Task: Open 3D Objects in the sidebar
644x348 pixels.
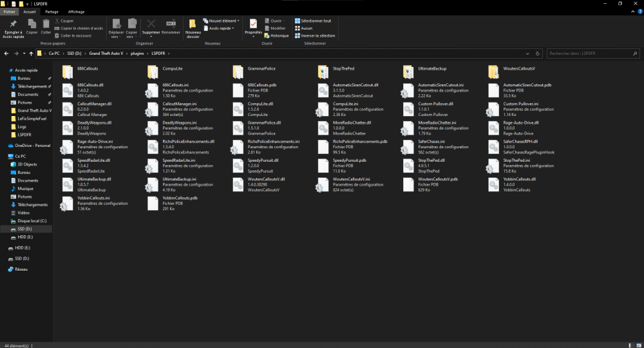Action: pos(27,164)
